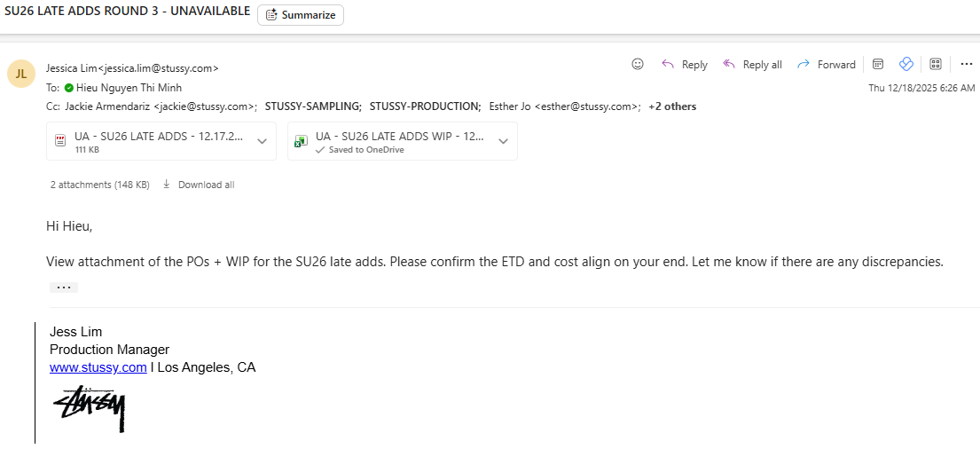Reply to Jessica Lim's email
The height and width of the screenshot is (449, 980).
point(684,65)
